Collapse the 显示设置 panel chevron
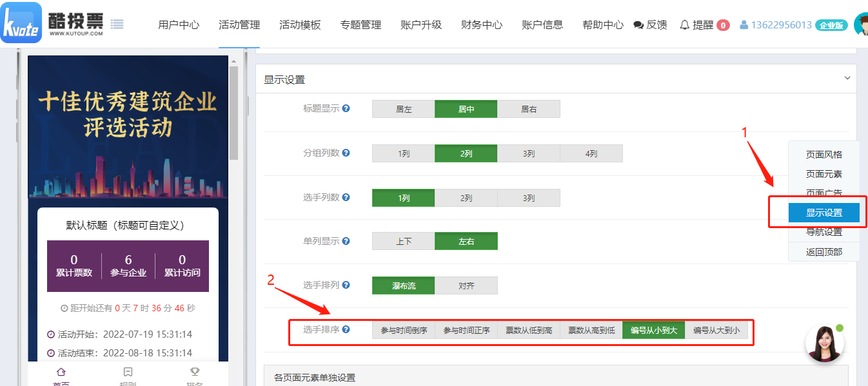 click(x=847, y=78)
